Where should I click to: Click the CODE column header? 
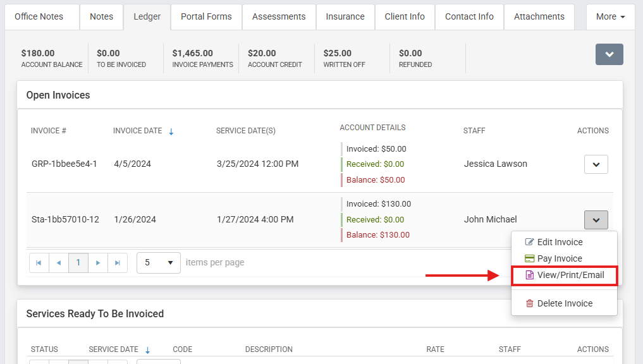point(183,349)
